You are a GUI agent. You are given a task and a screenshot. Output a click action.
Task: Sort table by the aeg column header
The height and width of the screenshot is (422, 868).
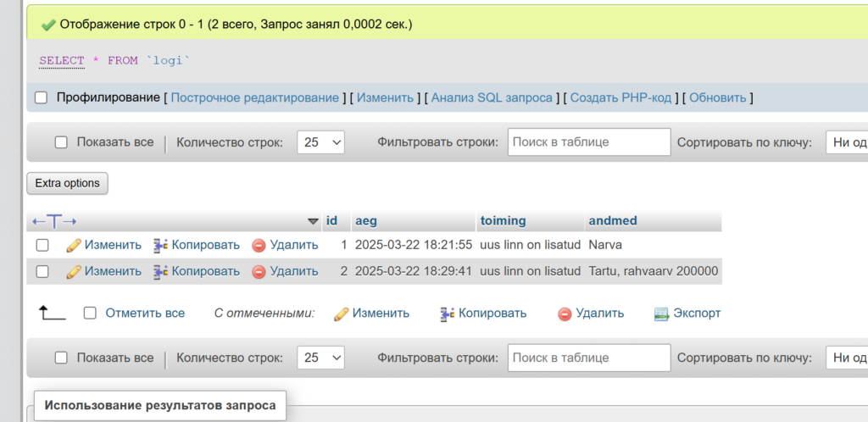[366, 220]
